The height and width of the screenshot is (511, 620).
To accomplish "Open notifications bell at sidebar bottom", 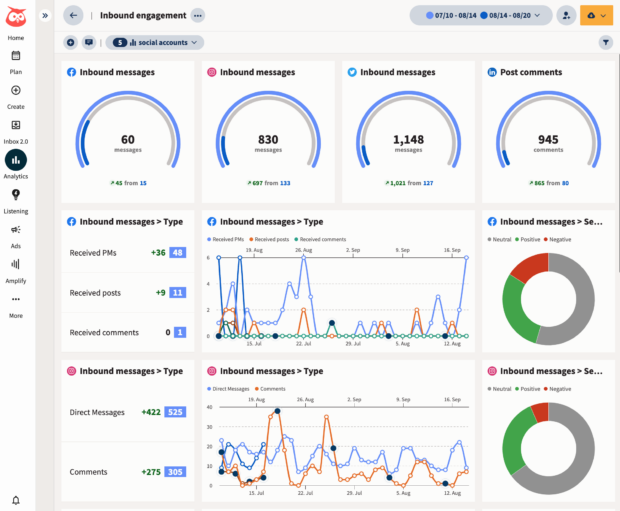I will coord(16,499).
